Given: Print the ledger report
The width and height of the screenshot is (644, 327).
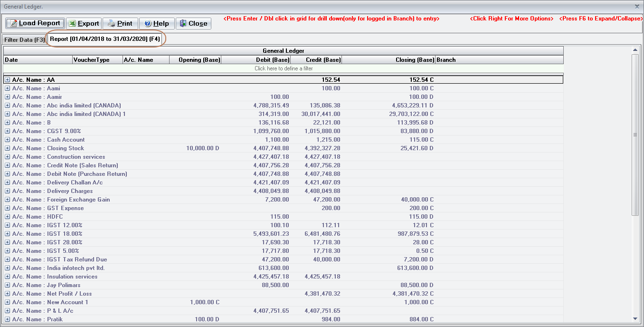Looking at the screenshot, I should tap(120, 23).
